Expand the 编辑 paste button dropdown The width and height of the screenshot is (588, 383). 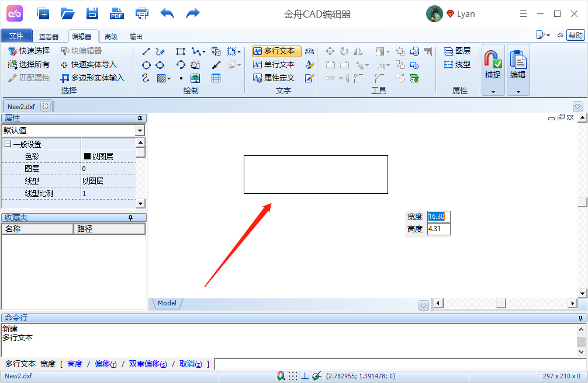pyautogui.click(x=518, y=92)
